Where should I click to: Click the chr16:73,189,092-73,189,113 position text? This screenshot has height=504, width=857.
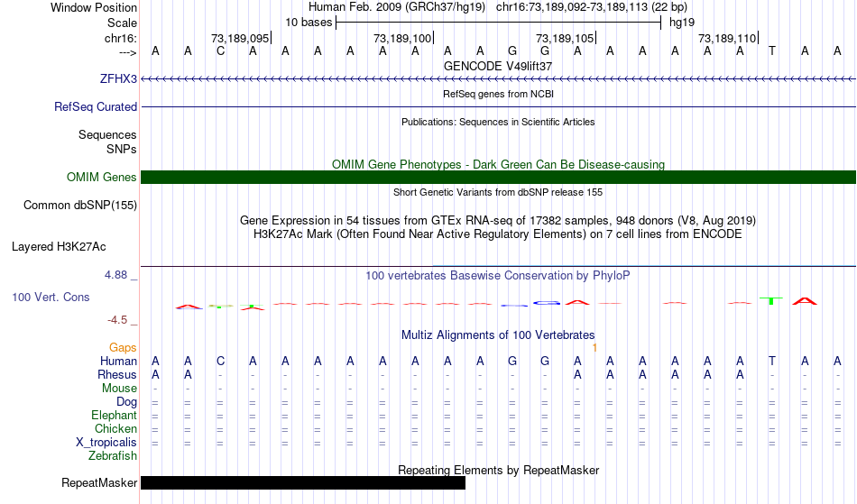(x=592, y=7)
